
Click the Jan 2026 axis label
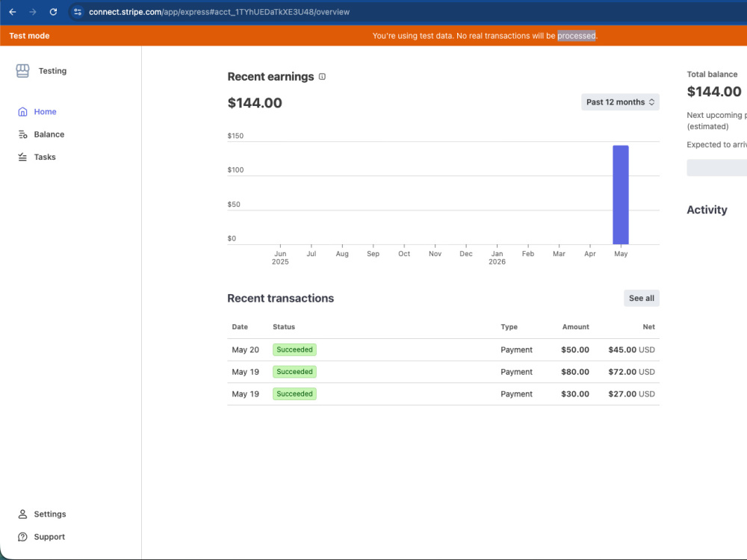[497, 258]
